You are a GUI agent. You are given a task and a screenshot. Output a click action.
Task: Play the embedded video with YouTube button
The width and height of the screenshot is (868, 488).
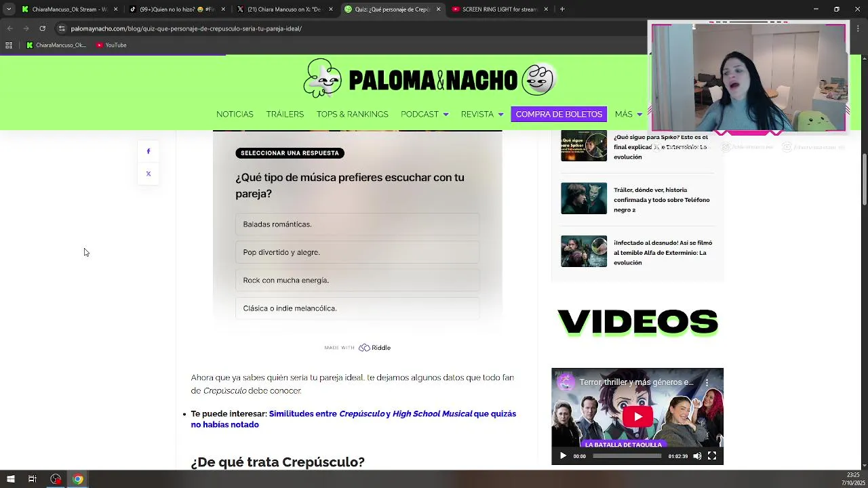coord(637,416)
